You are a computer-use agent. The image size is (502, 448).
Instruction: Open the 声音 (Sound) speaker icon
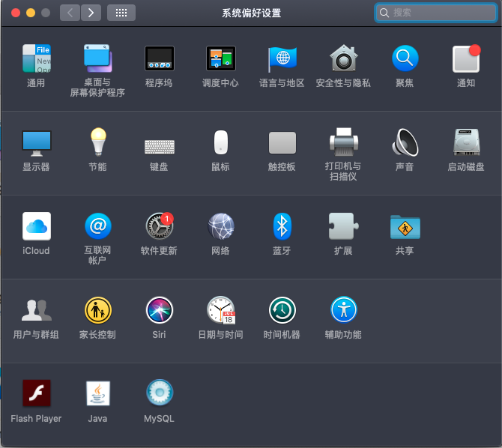[405, 142]
